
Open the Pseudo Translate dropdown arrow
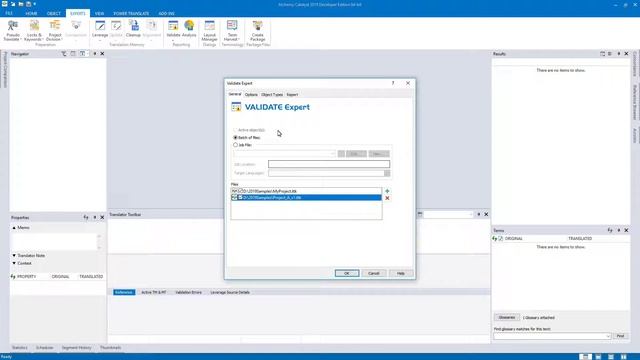(x=21, y=40)
